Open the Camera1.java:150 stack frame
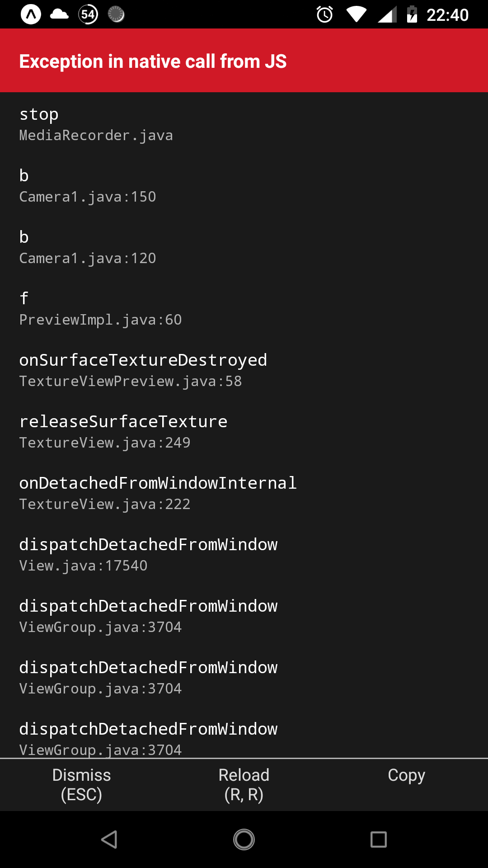Image resolution: width=488 pixels, height=868 pixels. point(88,185)
